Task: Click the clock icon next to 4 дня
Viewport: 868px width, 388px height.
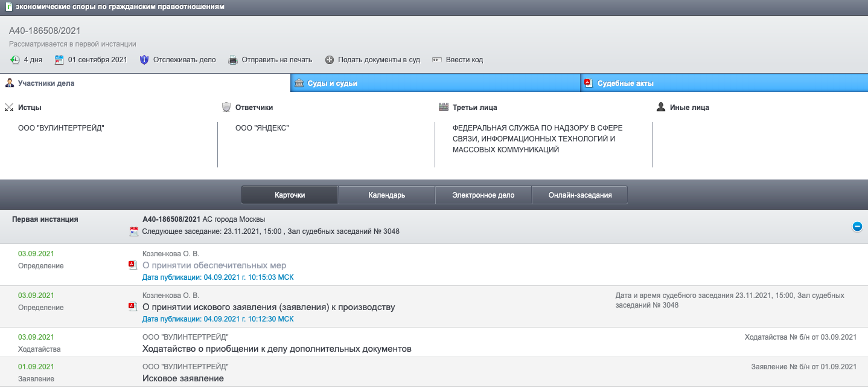Action: [15, 60]
